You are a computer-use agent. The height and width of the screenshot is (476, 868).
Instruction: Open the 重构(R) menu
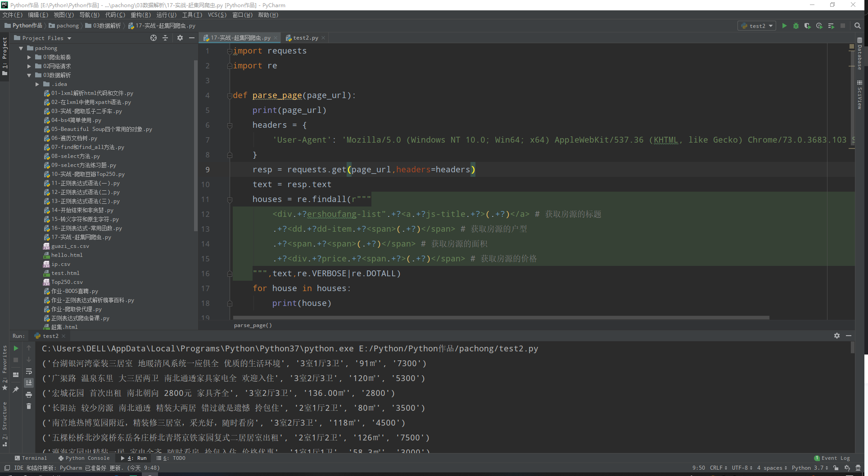141,15
